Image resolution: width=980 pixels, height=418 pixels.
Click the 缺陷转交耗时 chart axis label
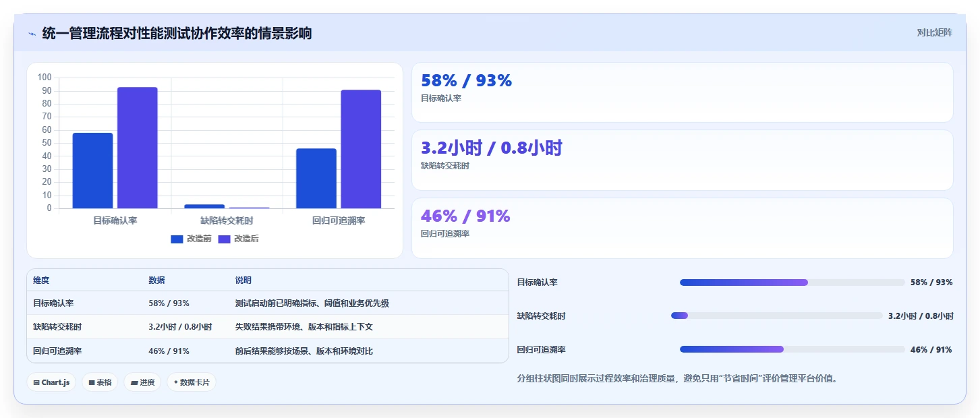tap(227, 220)
